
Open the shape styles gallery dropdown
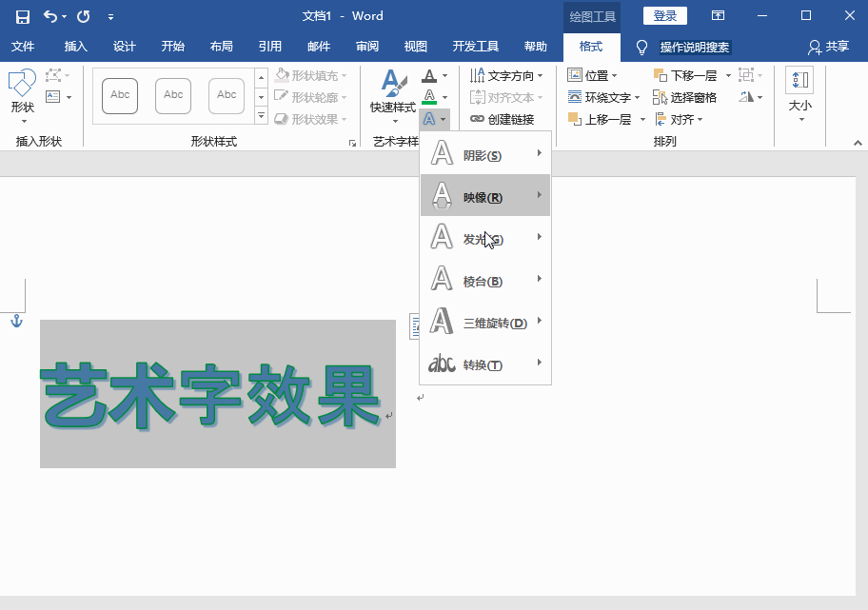261,115
